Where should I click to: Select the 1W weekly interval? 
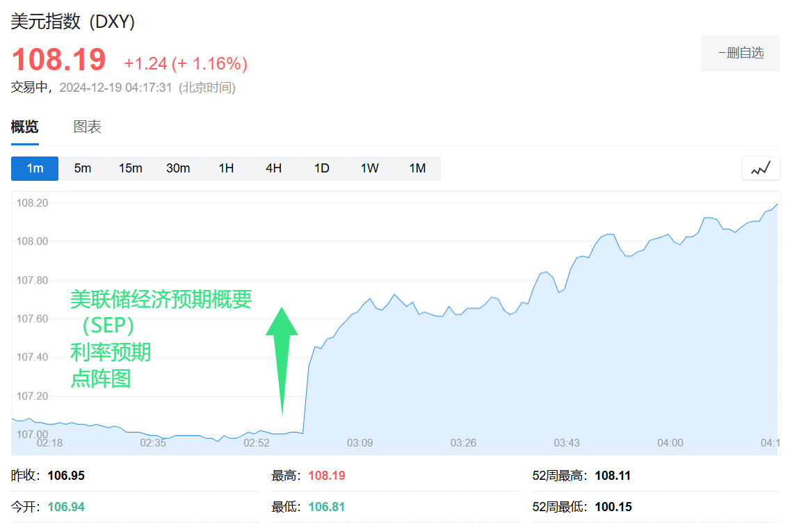tap(369, 168)
